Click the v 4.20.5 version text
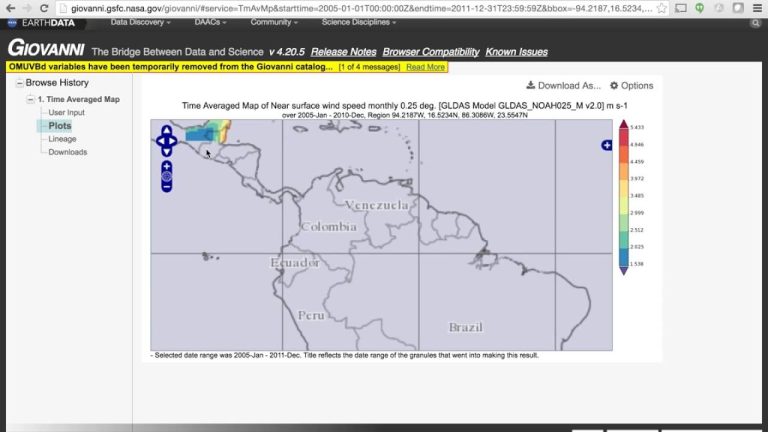The image size is (768, 432). (287, 52)
